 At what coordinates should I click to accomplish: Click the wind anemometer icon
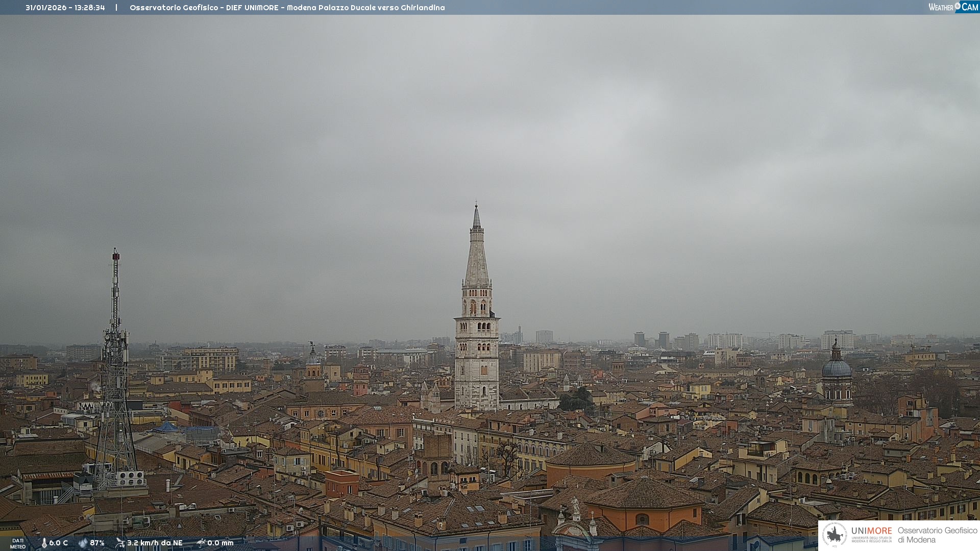point(120,543)
